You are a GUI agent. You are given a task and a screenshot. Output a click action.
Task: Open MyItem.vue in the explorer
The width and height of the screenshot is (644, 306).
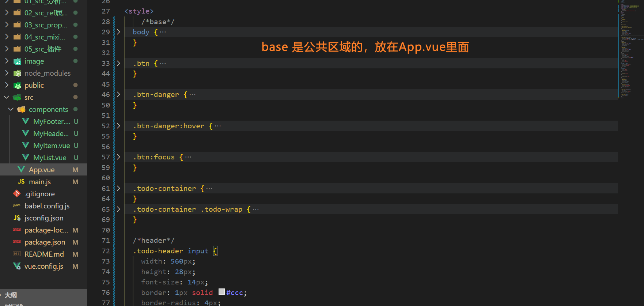[x=52, y=146]
